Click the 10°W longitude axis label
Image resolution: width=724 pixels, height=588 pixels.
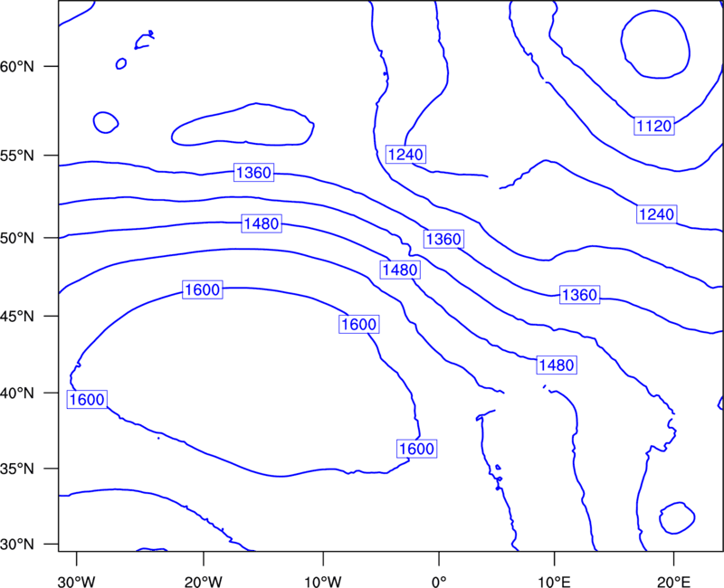coord(323,582)
